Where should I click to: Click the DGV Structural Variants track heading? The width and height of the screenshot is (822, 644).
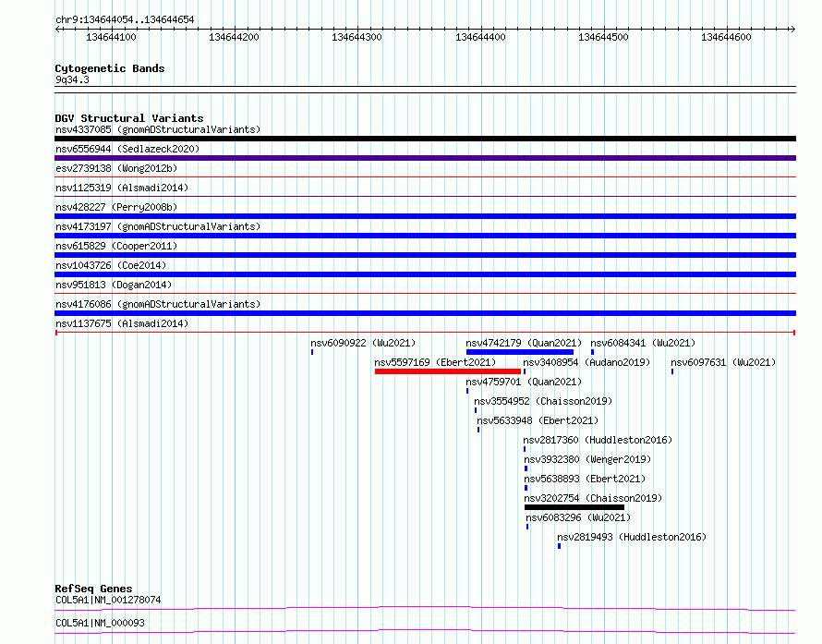[x=129, y=118]
